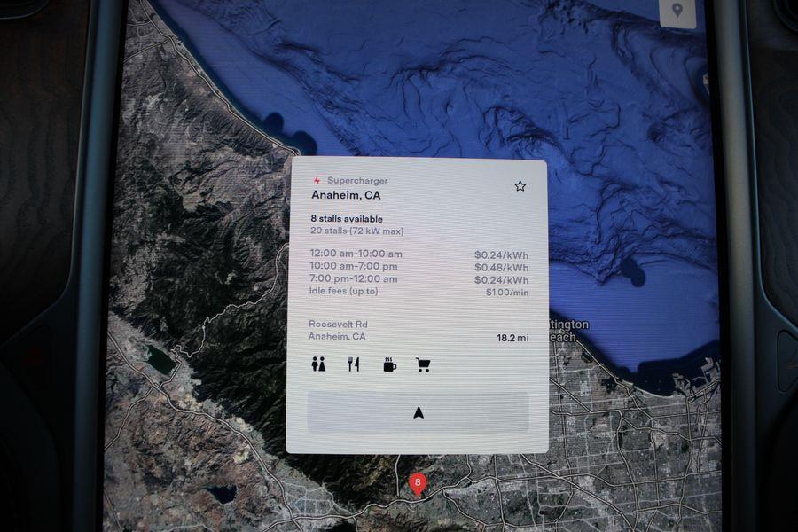
Task: Tap the "20 stalls (72 kW max)" line
Action: coord(356,231)
